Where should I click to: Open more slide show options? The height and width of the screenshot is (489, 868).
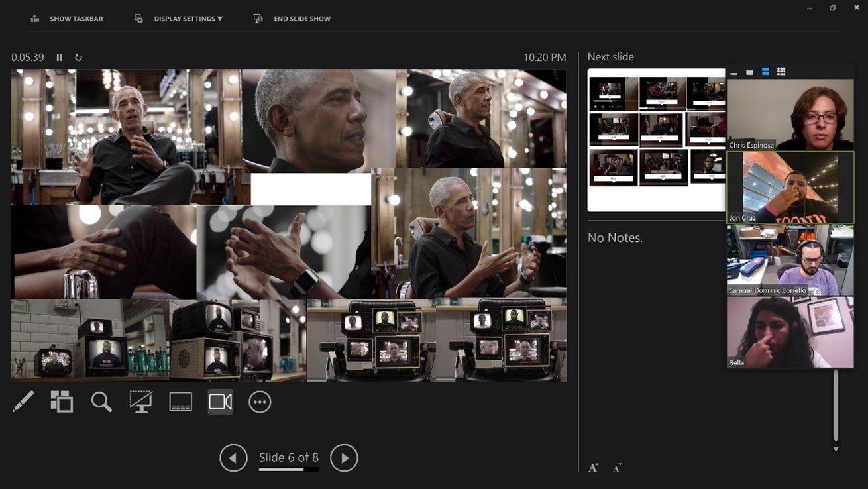click(260, 402)
